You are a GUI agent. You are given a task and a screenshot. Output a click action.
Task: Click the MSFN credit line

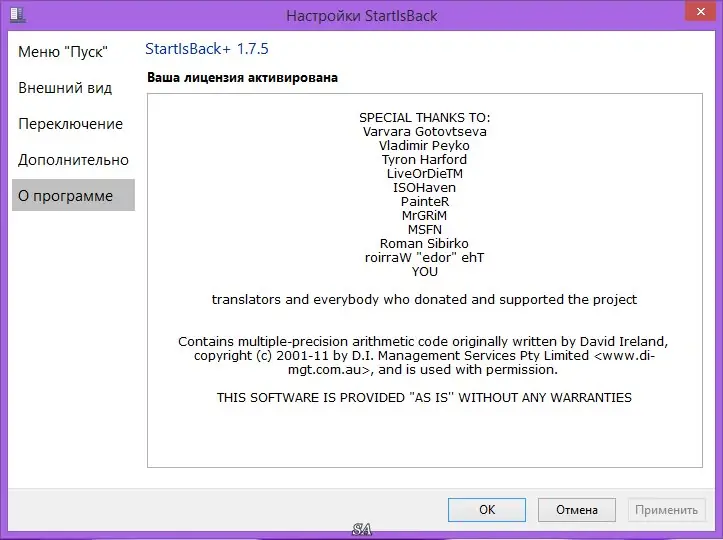425,230
